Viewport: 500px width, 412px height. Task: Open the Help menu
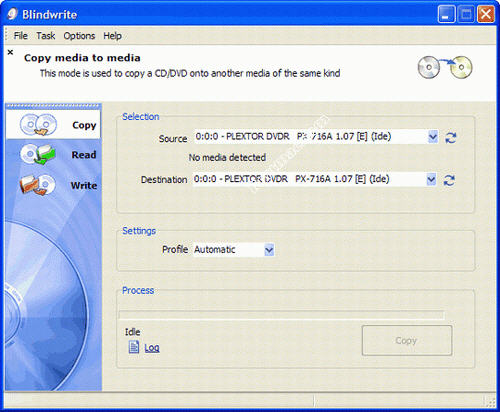(112, 36)
